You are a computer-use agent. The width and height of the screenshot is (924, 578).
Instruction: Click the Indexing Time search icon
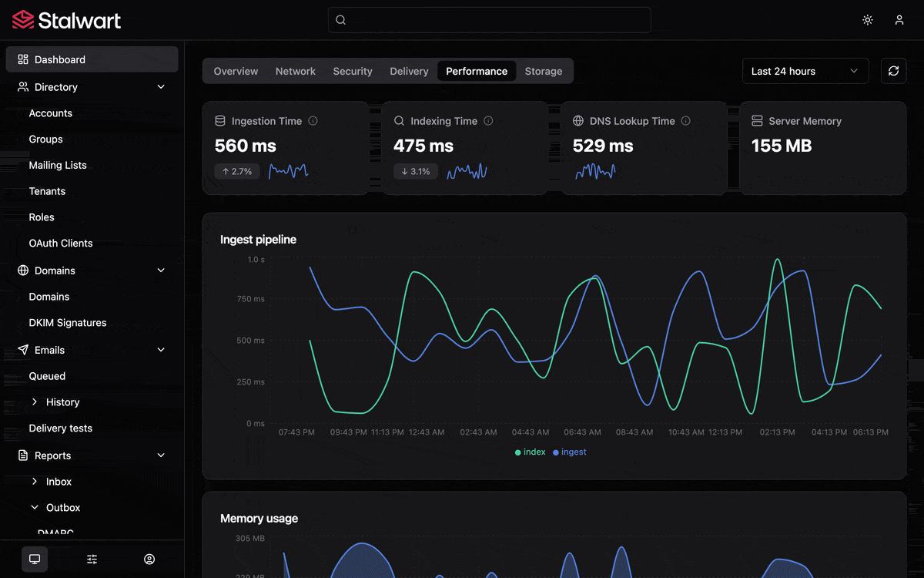pyautogui.click(x=399, y=121)
